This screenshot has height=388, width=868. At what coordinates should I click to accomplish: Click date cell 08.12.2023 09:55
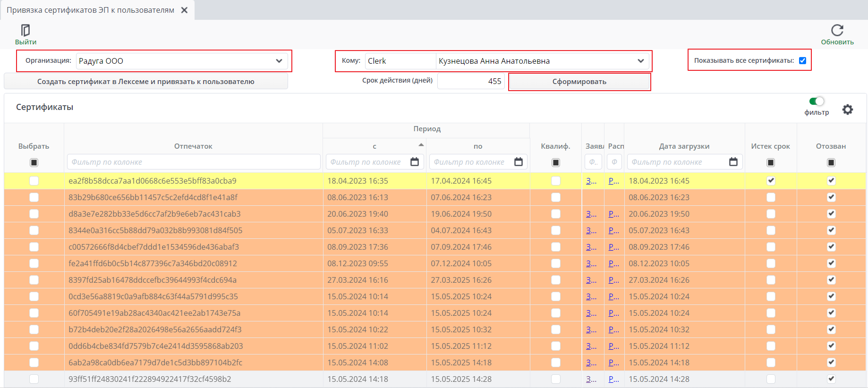[357, 263]
